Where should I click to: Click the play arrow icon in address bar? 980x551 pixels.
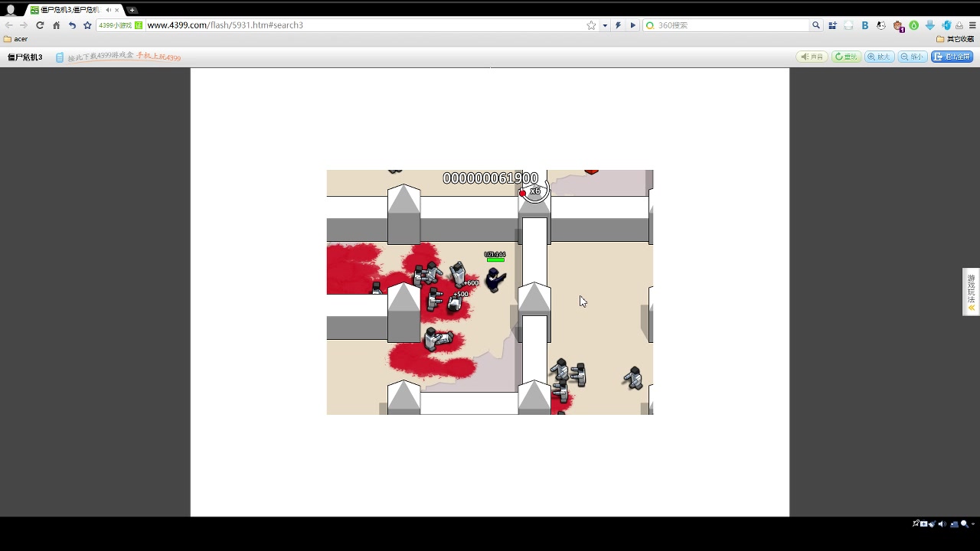point(632,25)
